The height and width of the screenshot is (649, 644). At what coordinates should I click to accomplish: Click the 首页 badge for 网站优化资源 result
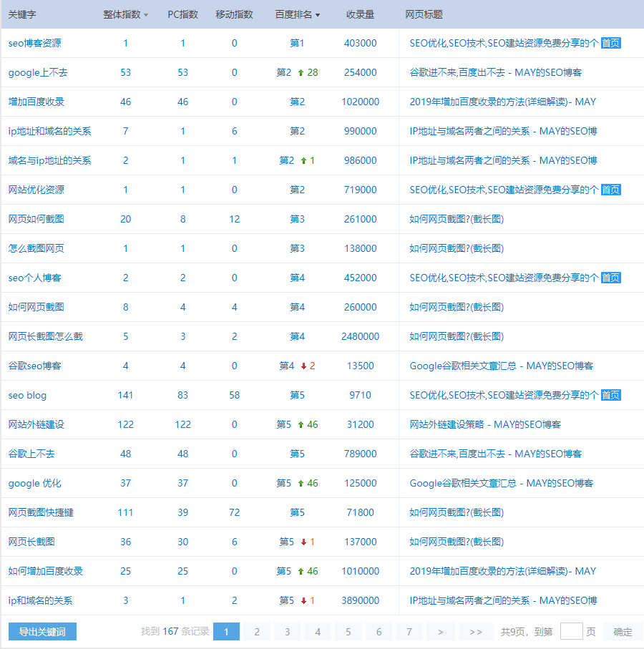tap(611, 189)
